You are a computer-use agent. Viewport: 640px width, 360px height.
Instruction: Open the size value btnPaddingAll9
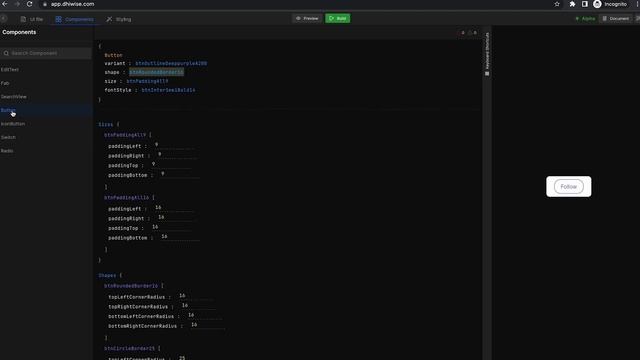(147, 81)
